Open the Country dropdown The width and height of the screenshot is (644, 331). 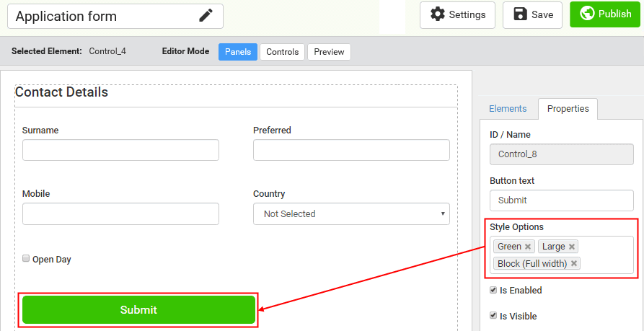tap(351, 214)
